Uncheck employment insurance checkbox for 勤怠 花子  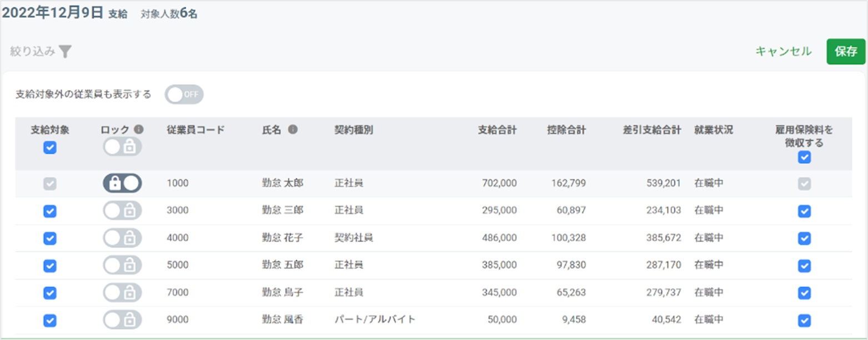(x=804, y=238)
